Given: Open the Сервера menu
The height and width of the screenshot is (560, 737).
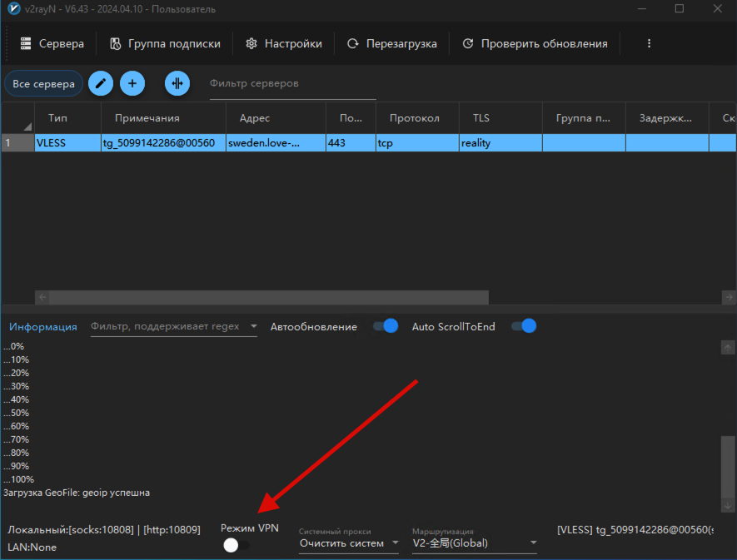Looking at the screenshot, I should click(x=52, y=44).
